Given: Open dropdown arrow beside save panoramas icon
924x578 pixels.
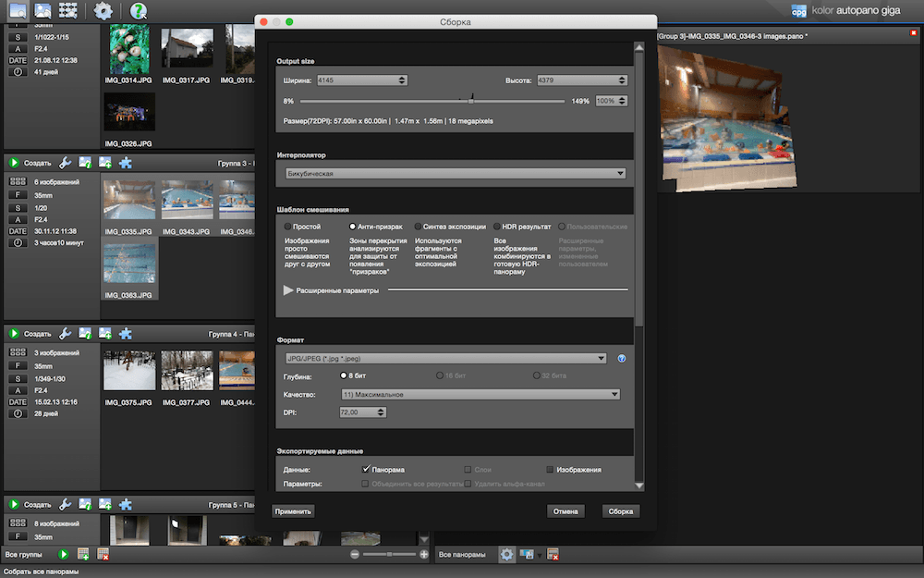Looking at the screenshot, I should click(x=540, y=556).
